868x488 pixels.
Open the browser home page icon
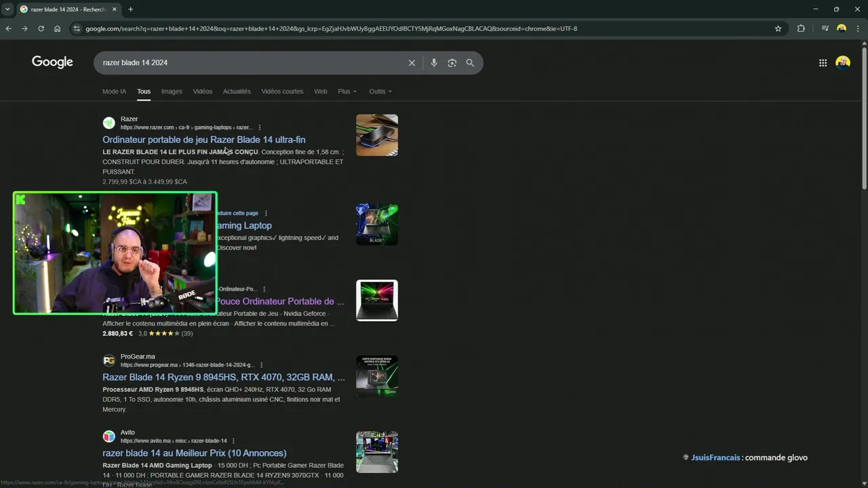point(57,28)
